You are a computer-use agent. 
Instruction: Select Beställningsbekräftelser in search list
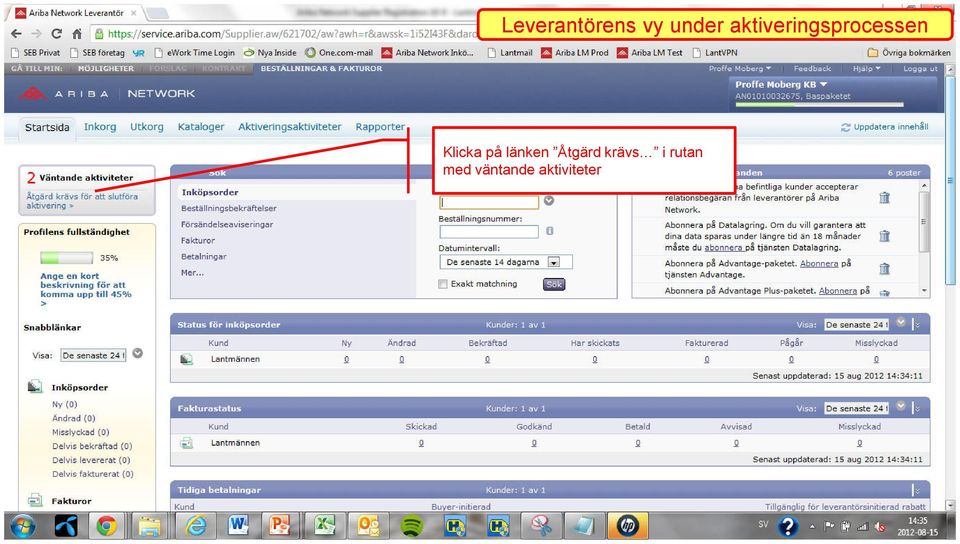click(229, 208)
